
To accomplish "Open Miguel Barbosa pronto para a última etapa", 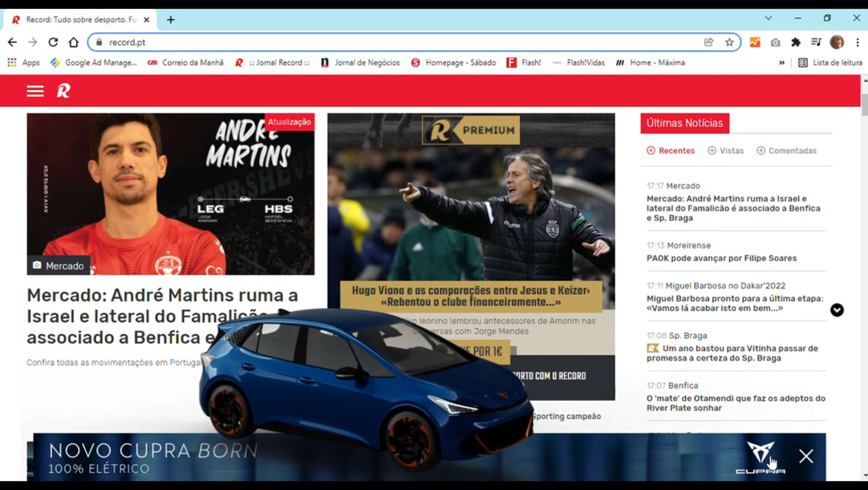I will (x=735, y=303).
